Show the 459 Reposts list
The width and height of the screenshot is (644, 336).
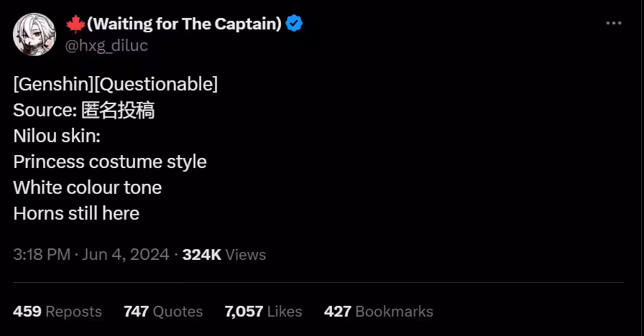57,312
